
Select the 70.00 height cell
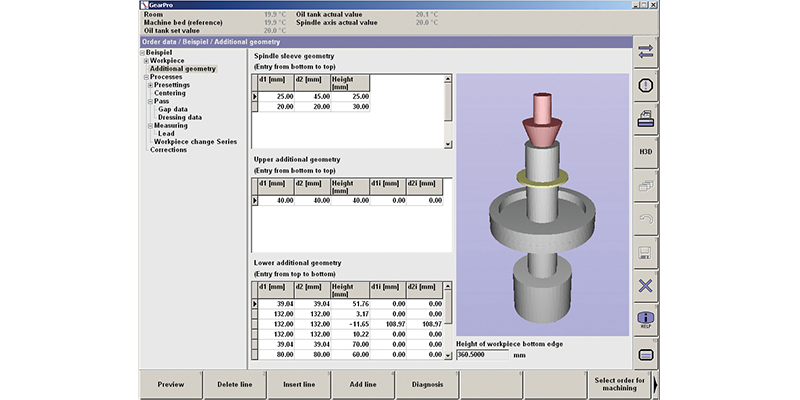point(351,345)
